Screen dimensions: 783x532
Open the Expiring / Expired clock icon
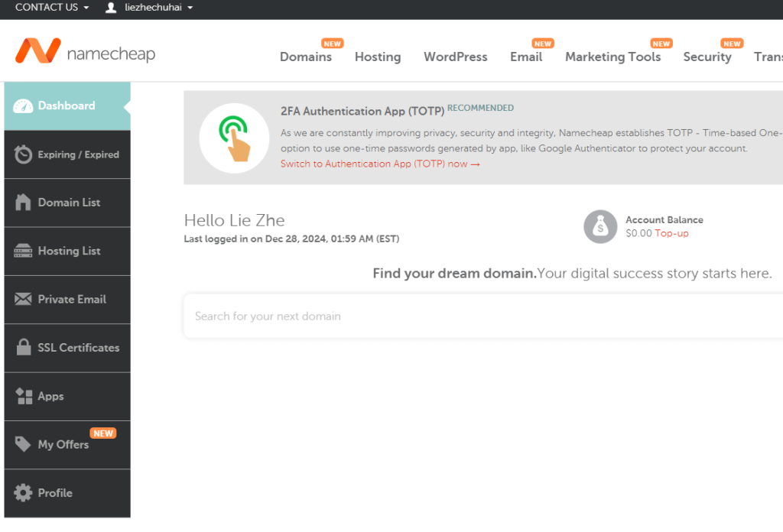pos(23,154)
